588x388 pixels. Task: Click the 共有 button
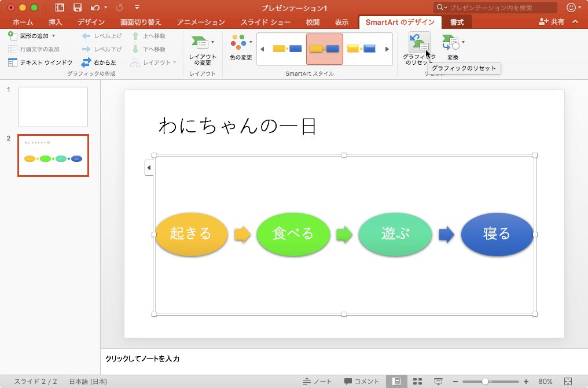[557, 22]
